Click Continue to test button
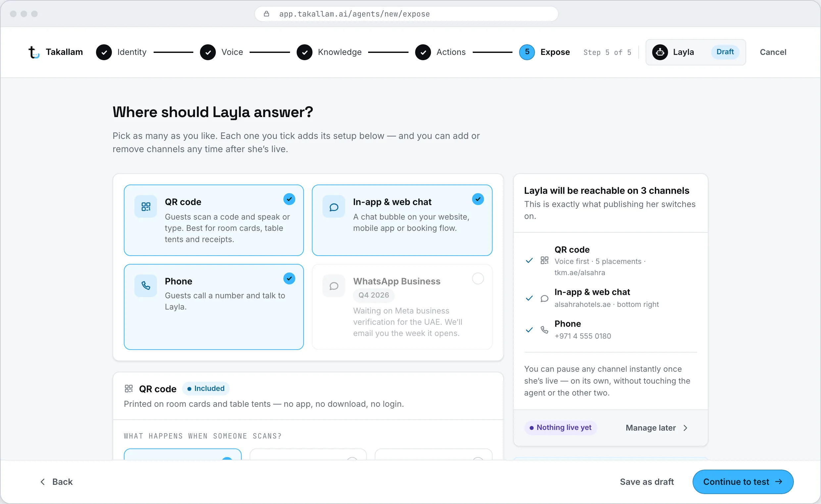This screenshot has height=504, width=821. point(743,482)
